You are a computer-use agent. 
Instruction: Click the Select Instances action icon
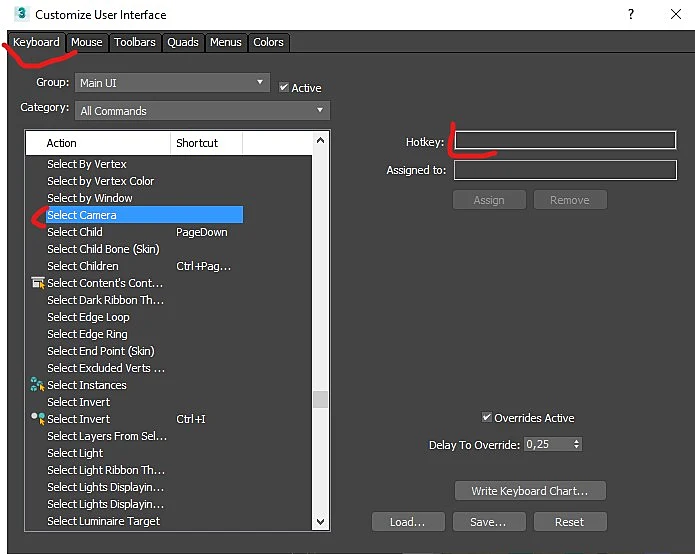[x=38, y=384]
